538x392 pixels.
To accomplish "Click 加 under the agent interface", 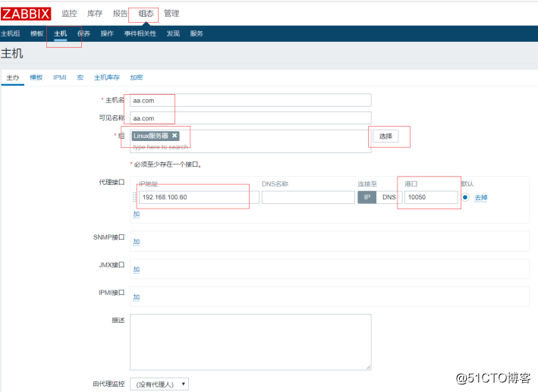I will coord(137,214).
